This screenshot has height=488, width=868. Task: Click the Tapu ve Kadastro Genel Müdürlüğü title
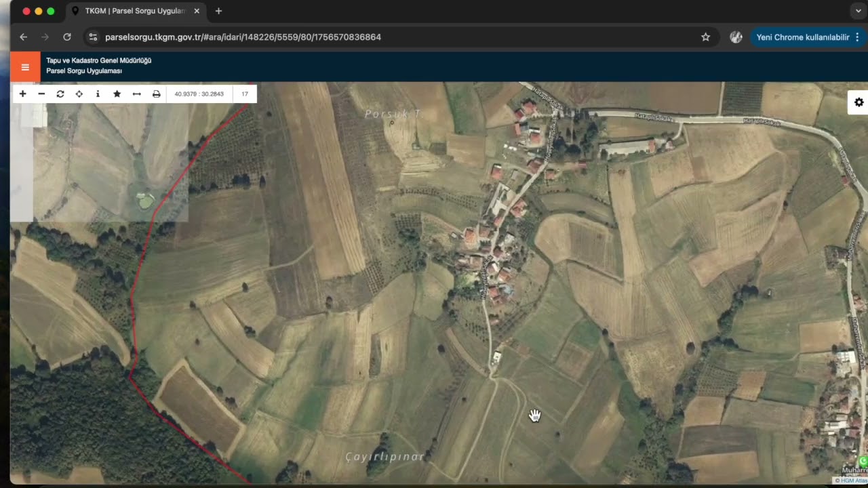tap(99, 61)
